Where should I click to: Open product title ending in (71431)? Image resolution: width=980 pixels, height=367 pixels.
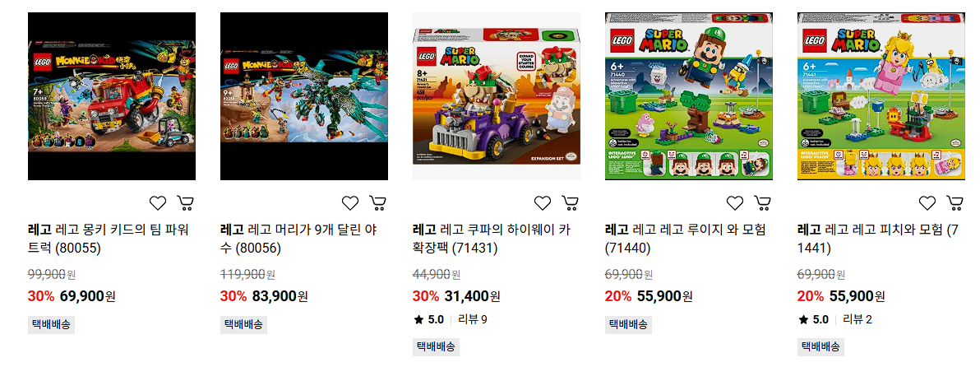tap(492, 238)
